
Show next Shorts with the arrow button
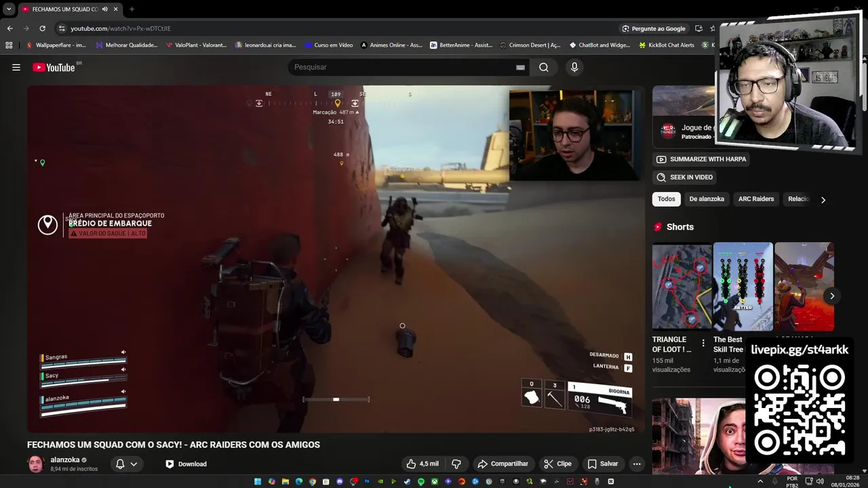(832, 296)
